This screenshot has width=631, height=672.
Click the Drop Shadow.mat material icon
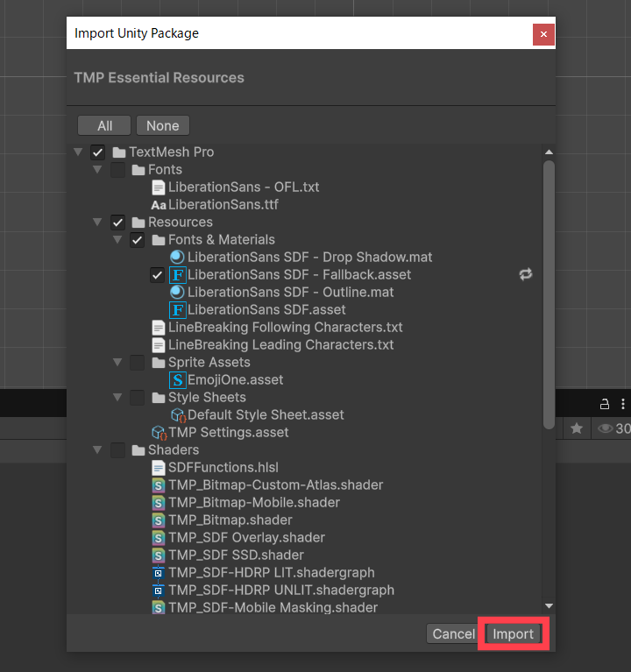tap(177, 257)
